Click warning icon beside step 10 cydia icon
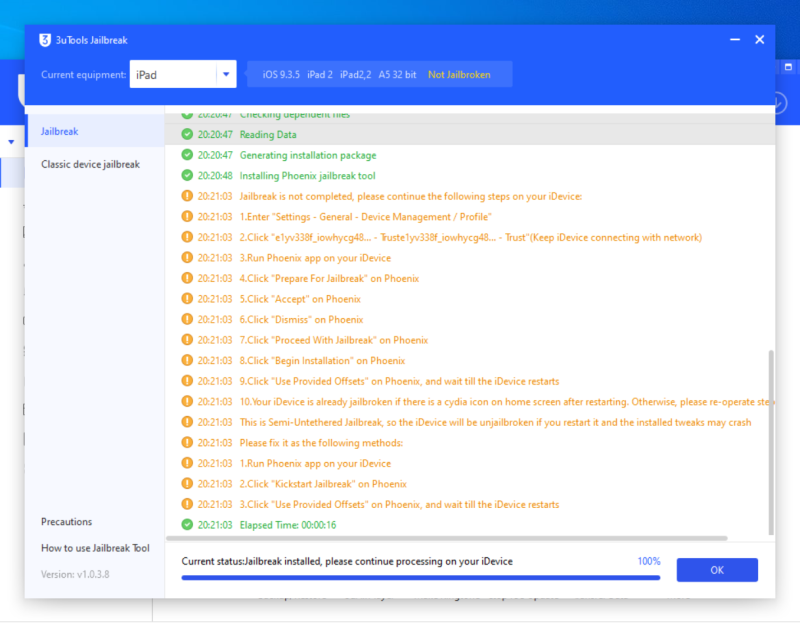 187,401
